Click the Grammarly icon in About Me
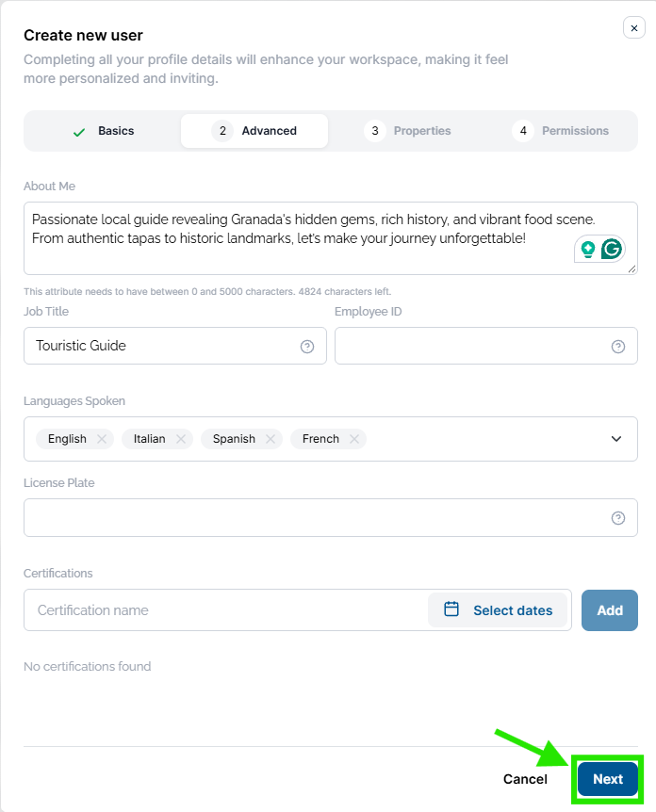656x812 pixels. click(612, 249)
